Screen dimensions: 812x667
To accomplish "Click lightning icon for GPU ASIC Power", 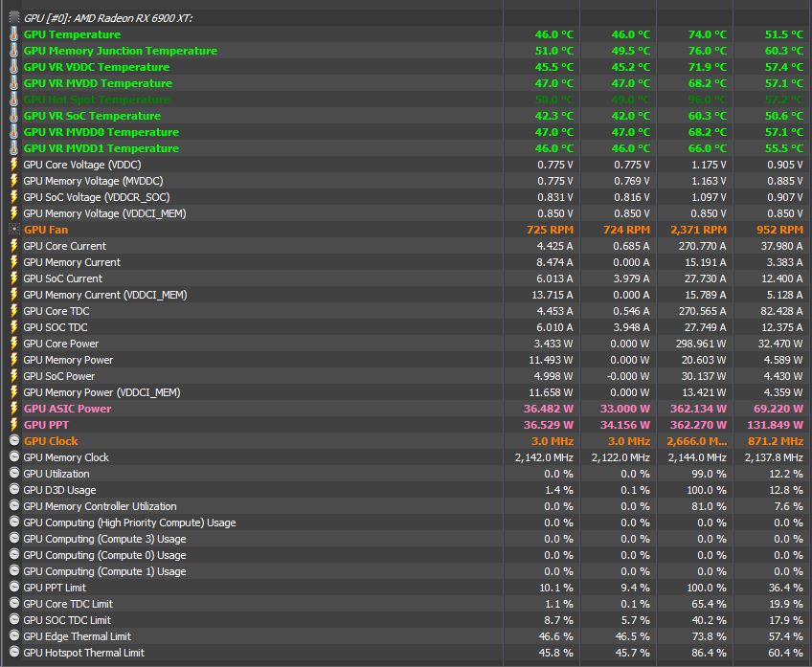I will pyautogui.click(x=14, y=409).
